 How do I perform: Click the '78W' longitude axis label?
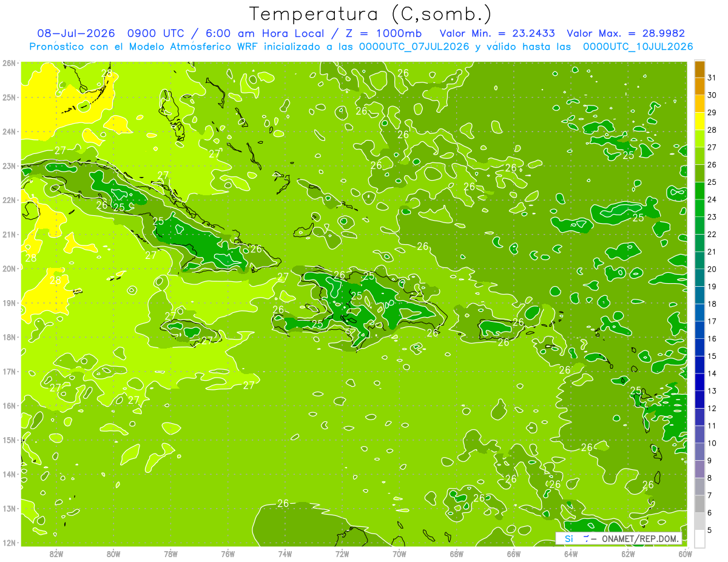tap(170, 554)
